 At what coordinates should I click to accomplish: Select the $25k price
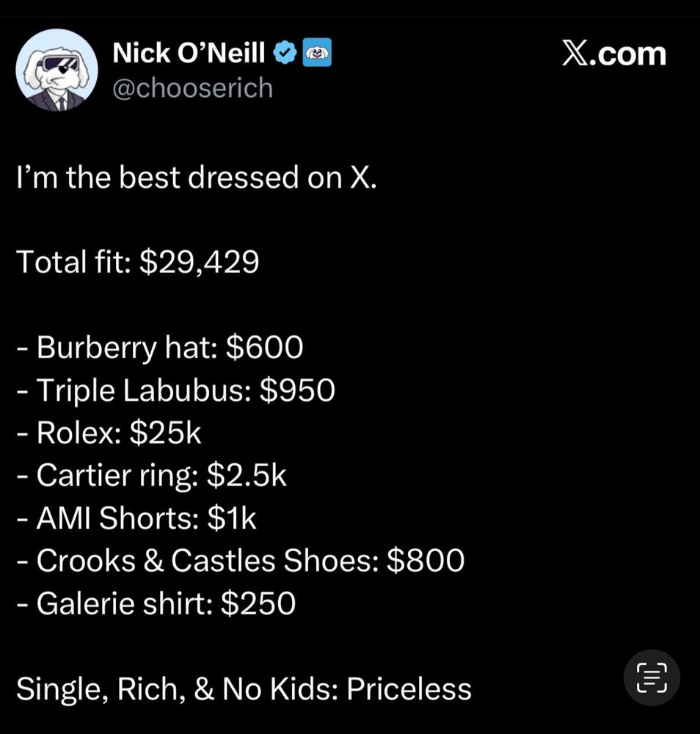coord(165,432)
